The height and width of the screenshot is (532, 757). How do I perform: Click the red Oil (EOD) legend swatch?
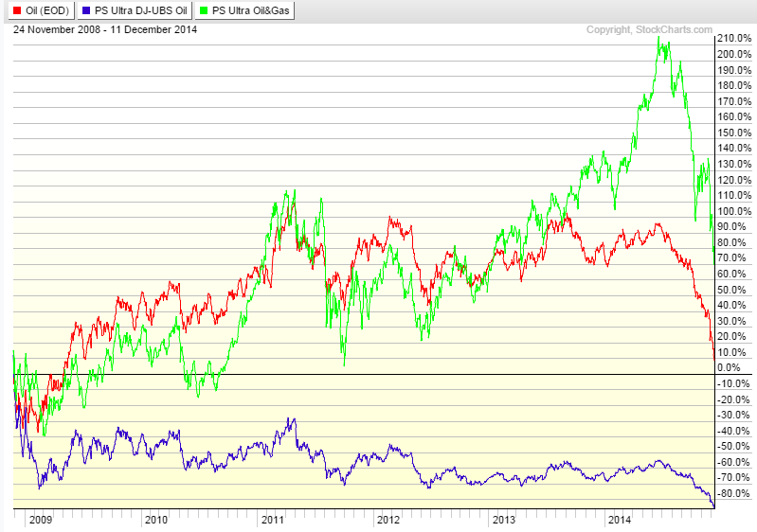(17, 12)
